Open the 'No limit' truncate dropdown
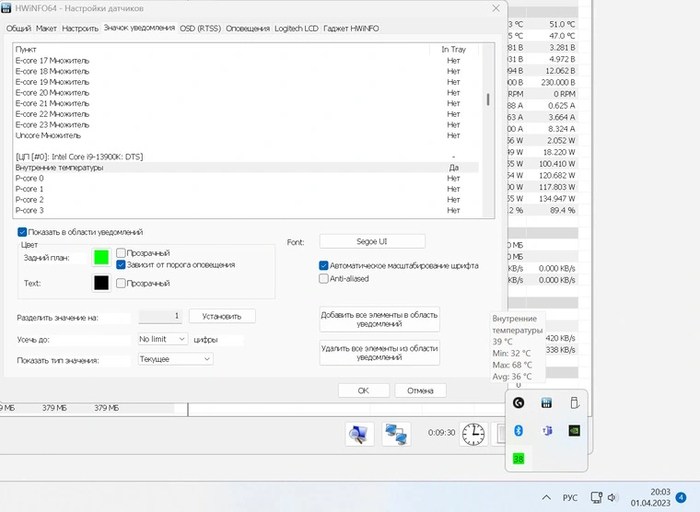This screenshot has height=512, width=700. [161, 340]
